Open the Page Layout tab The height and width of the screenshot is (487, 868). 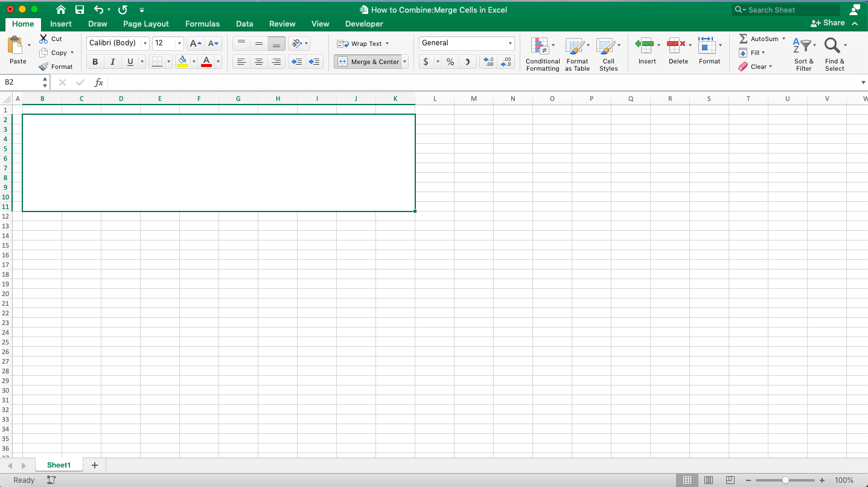tap(146, 24)
